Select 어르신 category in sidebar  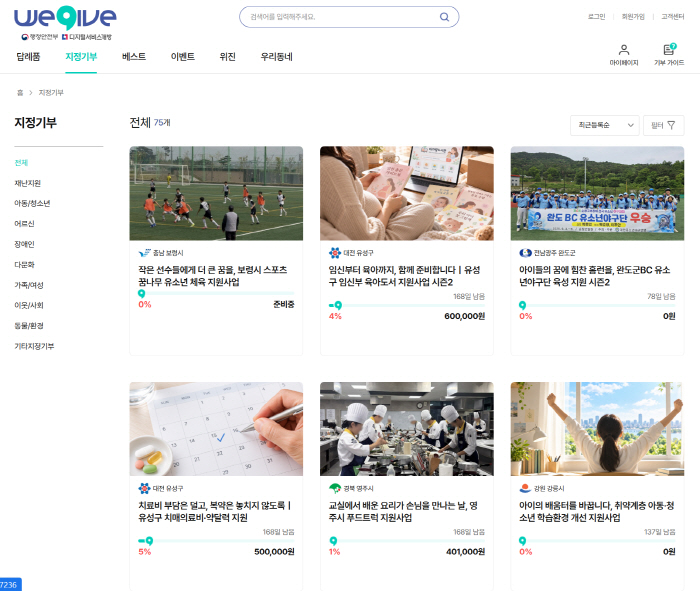point(24,224)
